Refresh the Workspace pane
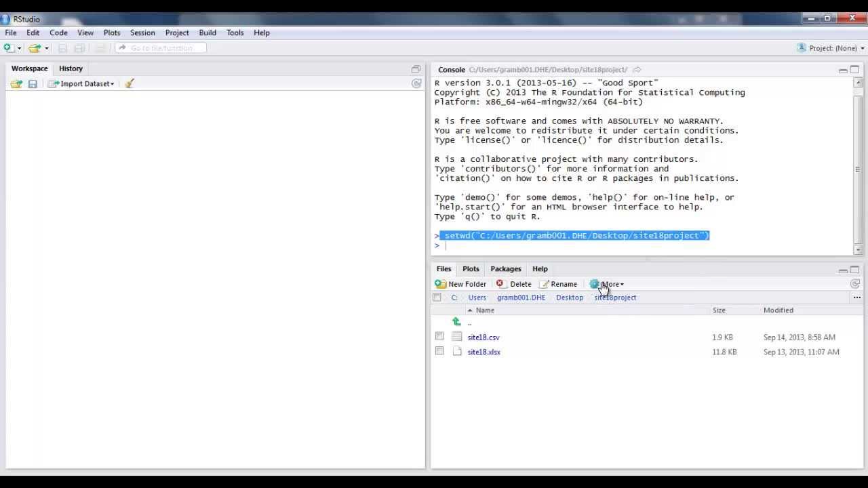This screenshot has width=868, height=488. coord(416,83)
